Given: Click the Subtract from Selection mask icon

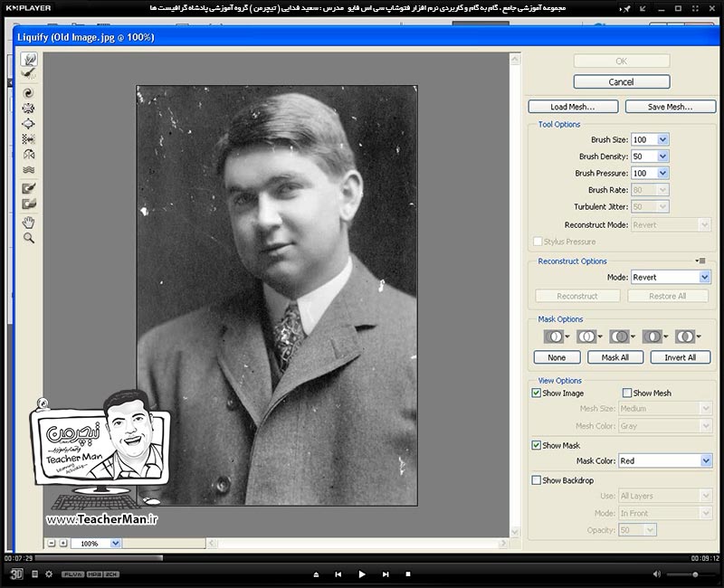Looking at the screenshot, I should 619,337.
